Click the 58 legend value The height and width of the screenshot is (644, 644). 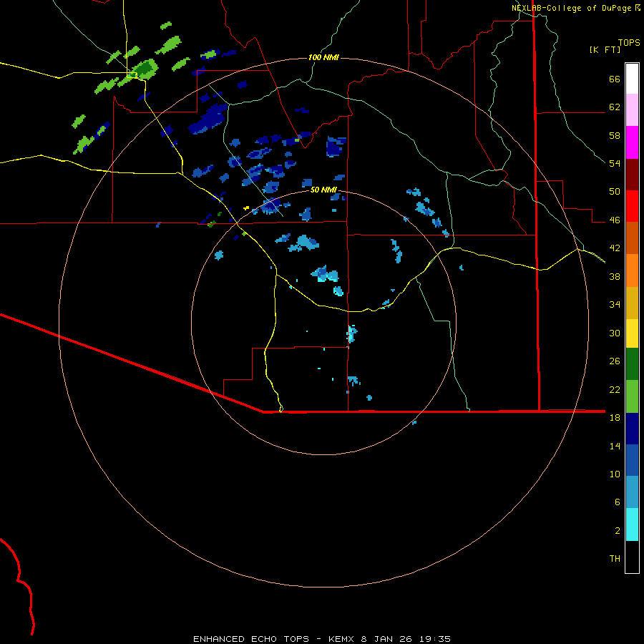615,135
